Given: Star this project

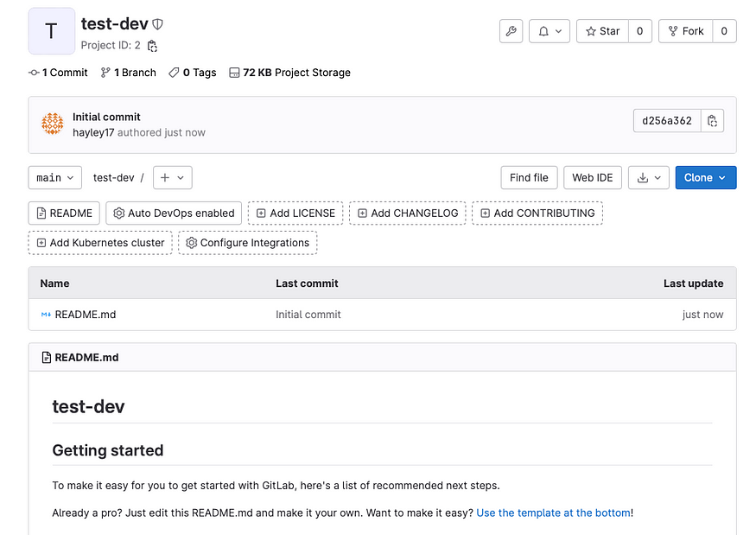Looking at the screenshot, I should (x=602, y=31).
